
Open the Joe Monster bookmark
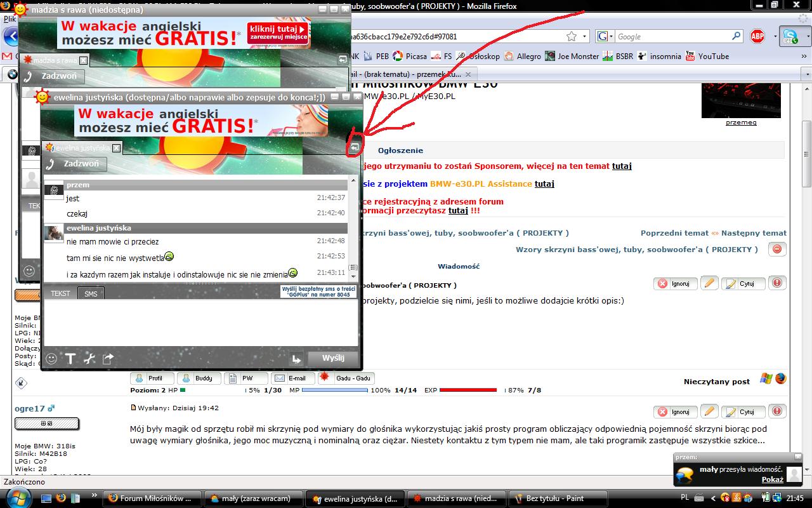572,56
